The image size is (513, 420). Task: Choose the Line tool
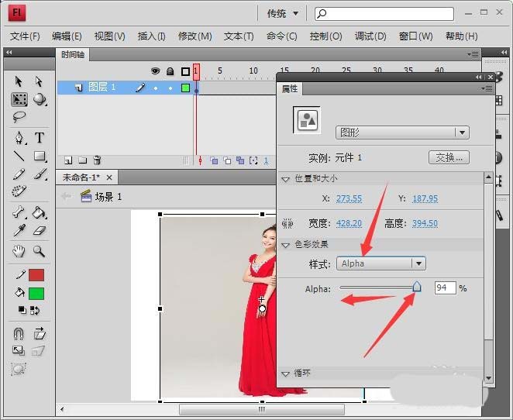pyautogui.click(x=19, y=156)
